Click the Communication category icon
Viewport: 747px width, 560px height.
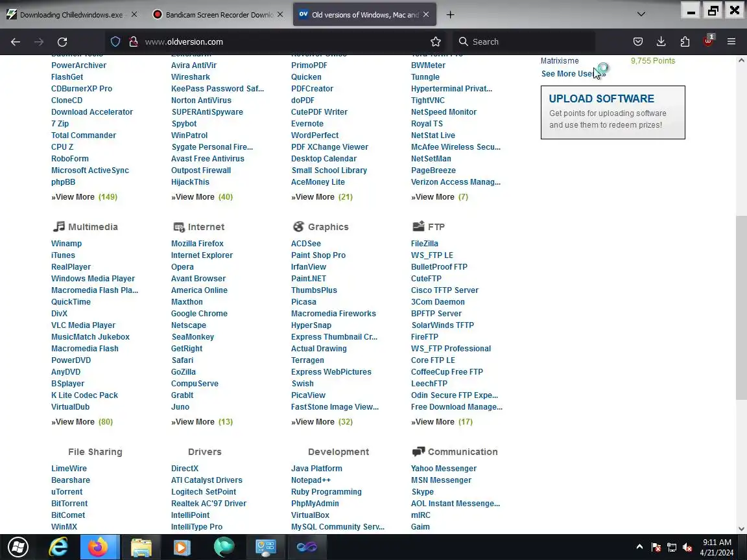point(418,451)
